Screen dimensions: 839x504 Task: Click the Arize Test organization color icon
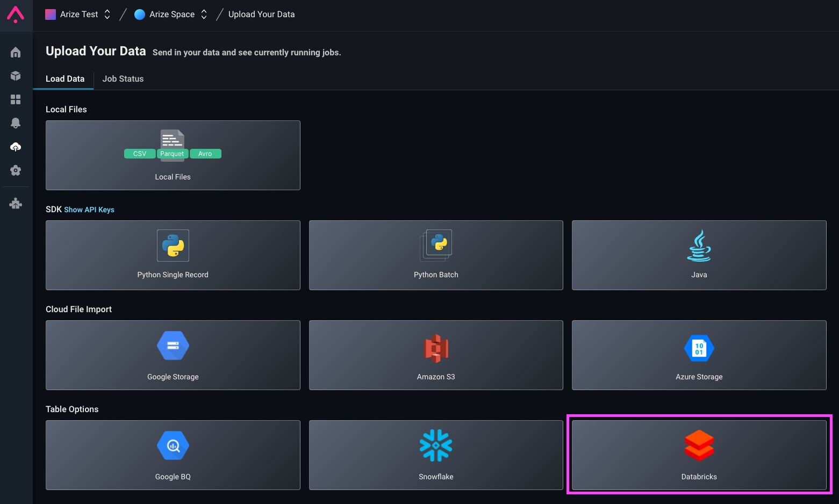(x=51, y=15)
